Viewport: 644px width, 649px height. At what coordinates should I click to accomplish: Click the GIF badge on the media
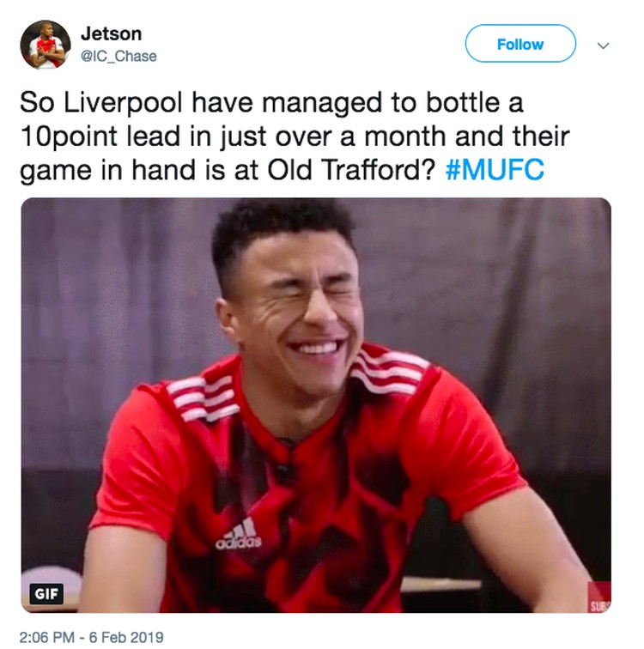46,594
